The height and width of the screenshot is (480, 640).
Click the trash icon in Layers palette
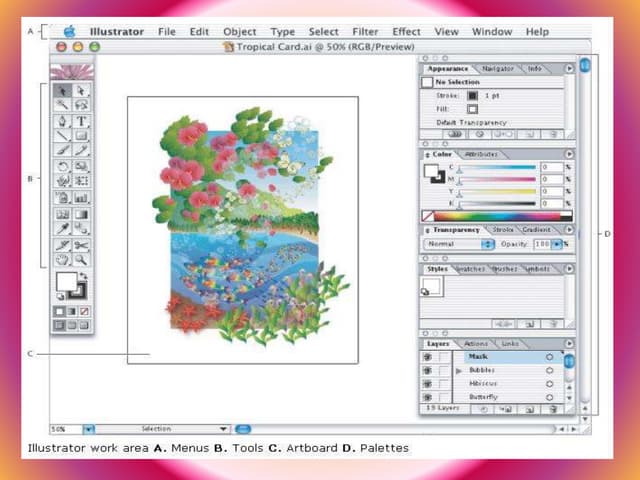[x=551, y=408]
